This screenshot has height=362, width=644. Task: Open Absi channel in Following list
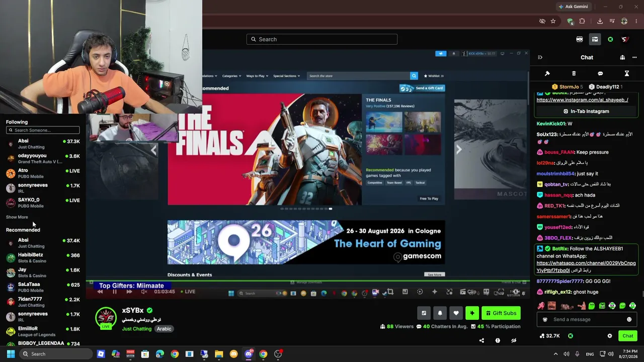(43, 144)
